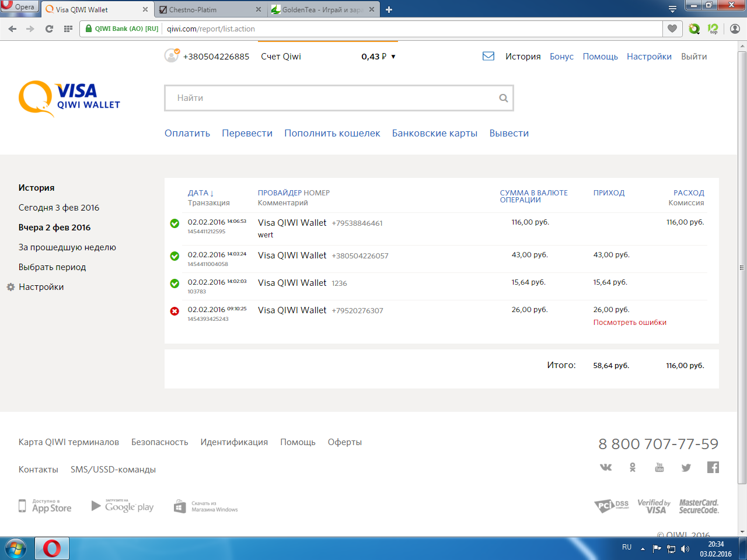Click the Opera taskbar icon

tap(52, 549)
